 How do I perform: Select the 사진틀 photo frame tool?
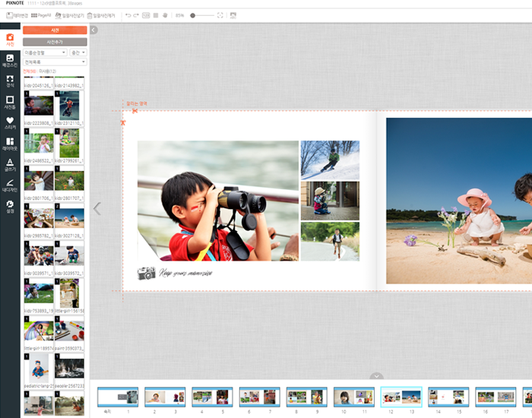point(10,102)
